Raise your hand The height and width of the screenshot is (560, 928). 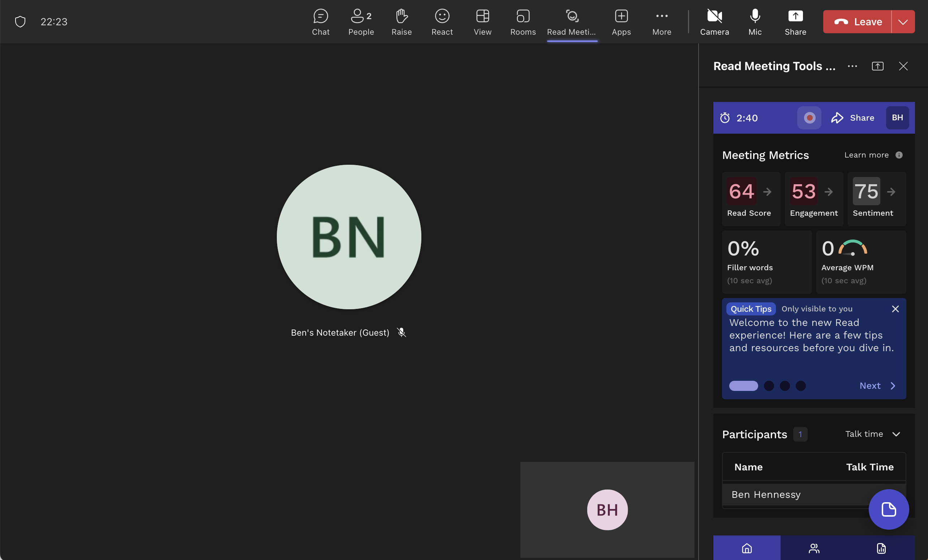tap(401, 22)
